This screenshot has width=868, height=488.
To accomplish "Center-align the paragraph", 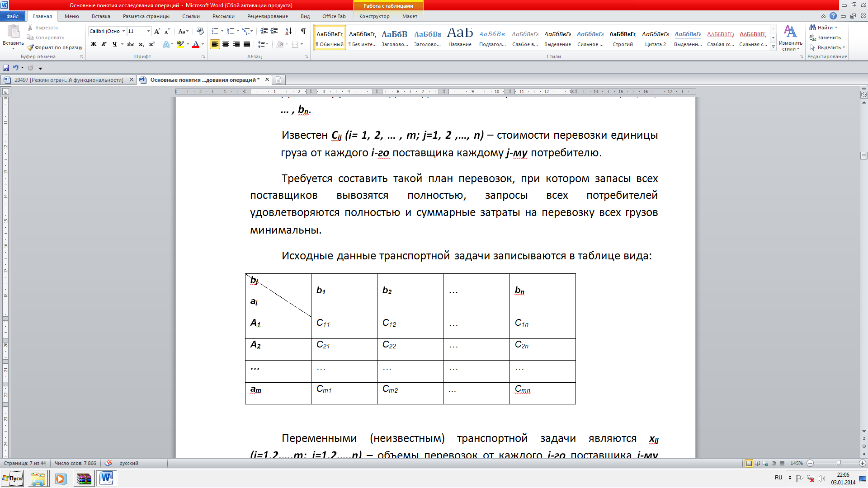I will tap(226, 44).
